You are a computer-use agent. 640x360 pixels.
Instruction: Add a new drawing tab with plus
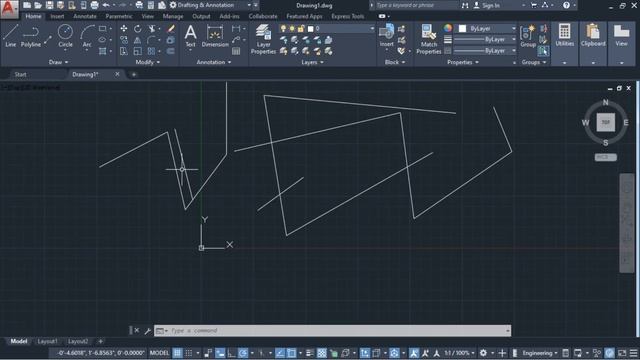[133, 75]
